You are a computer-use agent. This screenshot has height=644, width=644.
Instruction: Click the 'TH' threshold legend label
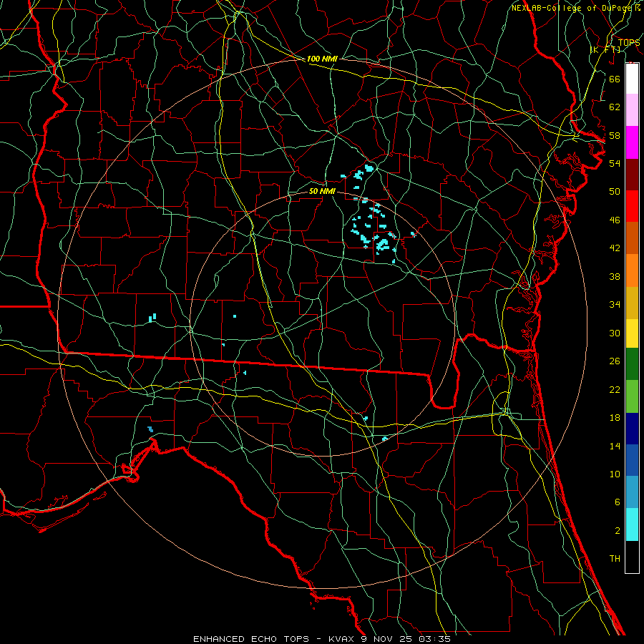pos(615,559)
